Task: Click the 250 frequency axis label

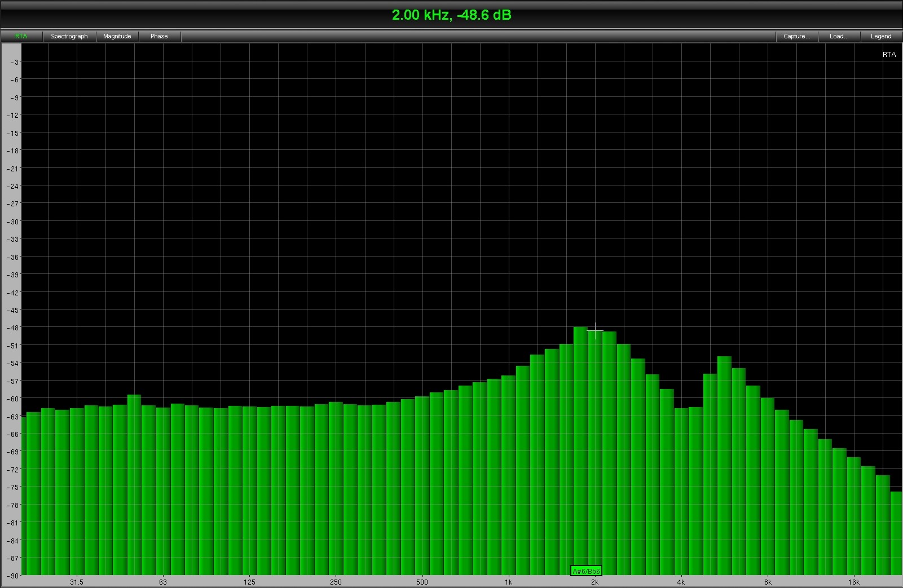Action: (336, 582)
